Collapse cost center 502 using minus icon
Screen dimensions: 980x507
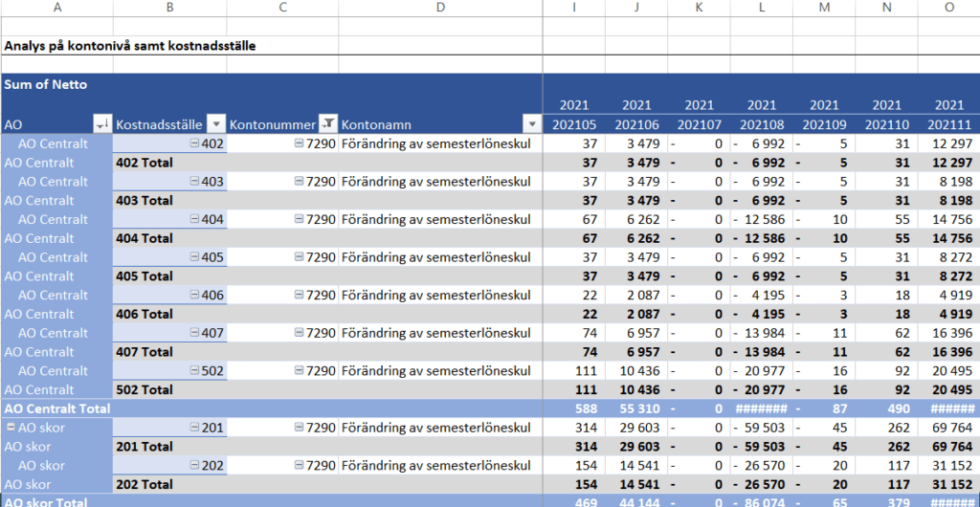click(x=195, y=371)
